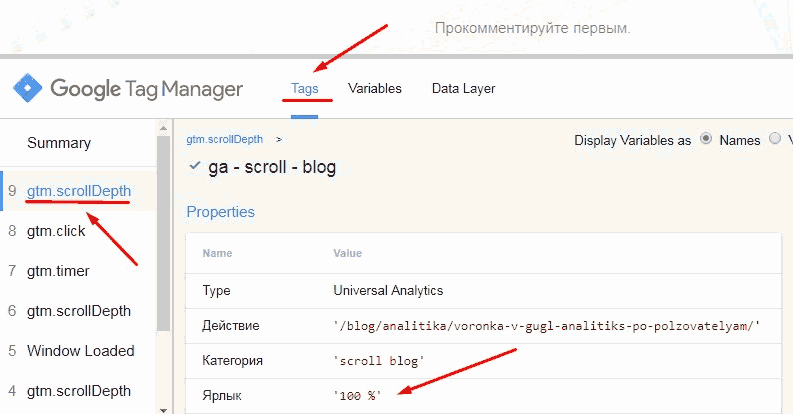Click the '/blog/analitika/voronka...' action value
This screenshot has width=793, height=414.
pyautogui.click(x=546, y=326)
